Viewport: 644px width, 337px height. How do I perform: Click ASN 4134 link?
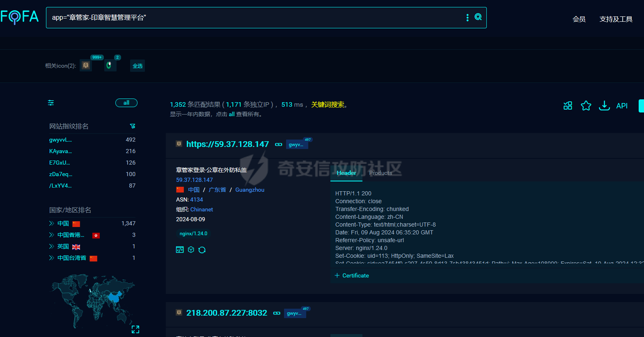pyautogui.click(x=197, y=199)
